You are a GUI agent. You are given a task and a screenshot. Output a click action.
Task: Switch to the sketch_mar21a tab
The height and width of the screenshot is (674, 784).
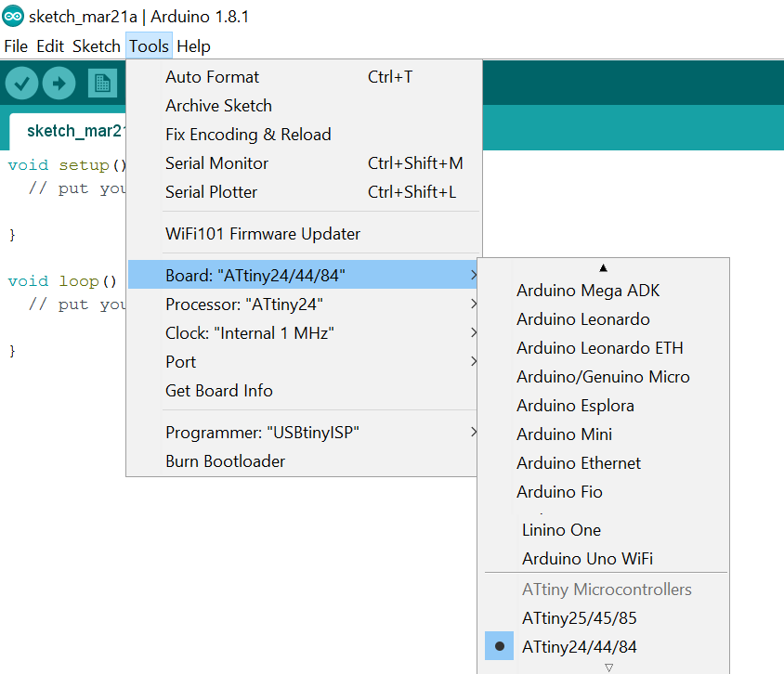(74, 131)
